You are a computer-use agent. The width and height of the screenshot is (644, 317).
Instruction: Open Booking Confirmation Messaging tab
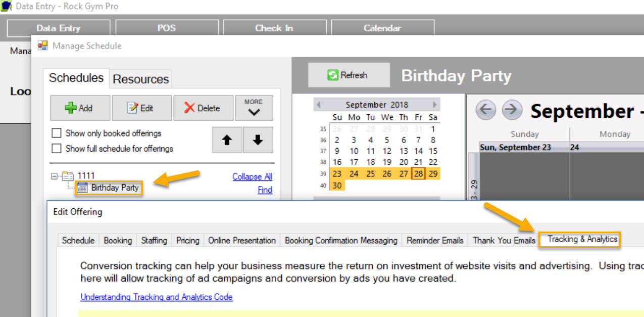[x=341, y=241]
